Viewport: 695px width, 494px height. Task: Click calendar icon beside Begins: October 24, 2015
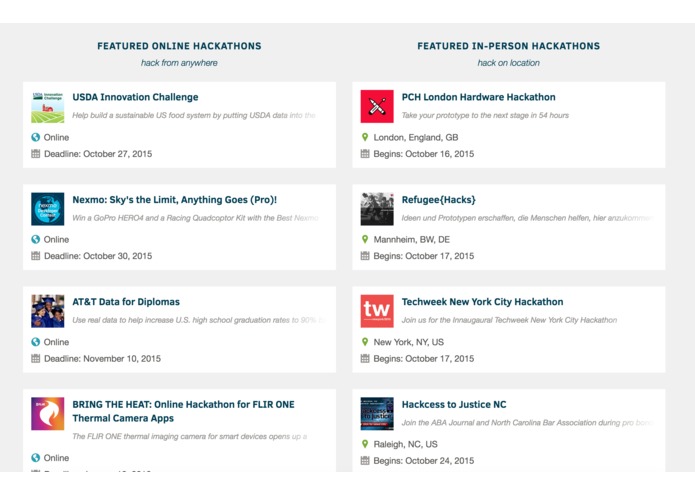coord(365,461)
